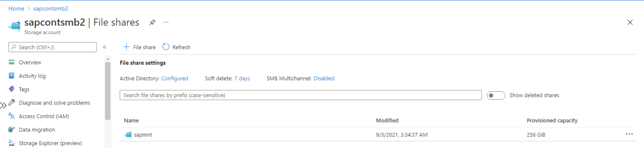Open Active Directory Configured settings

click(175, 78)
